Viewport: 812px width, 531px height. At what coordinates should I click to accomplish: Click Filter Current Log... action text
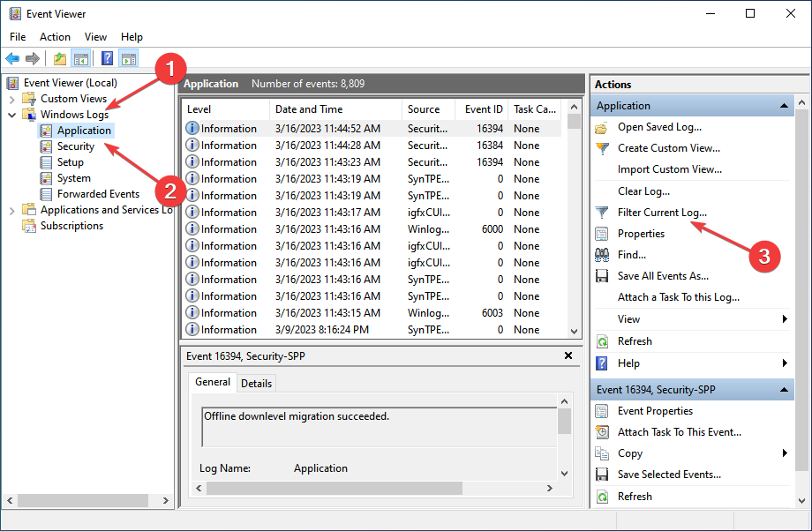pos(662,213)
